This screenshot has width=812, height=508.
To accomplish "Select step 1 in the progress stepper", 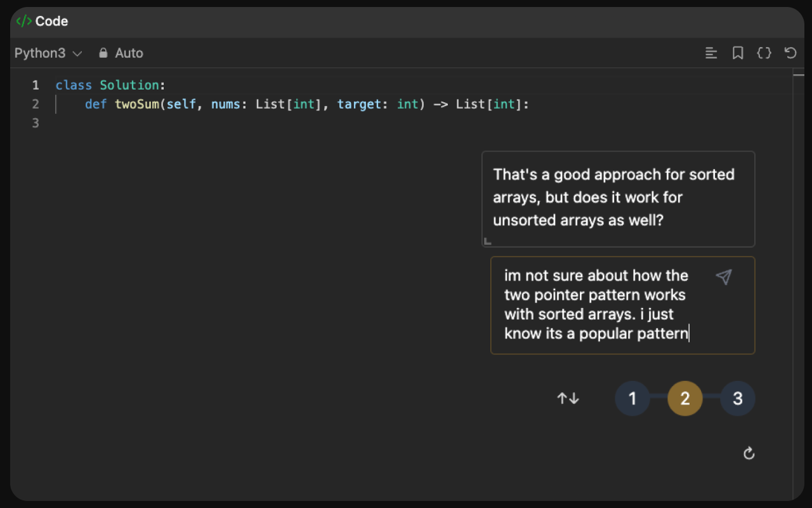I will pyautogui.click(x=632, y=398).
